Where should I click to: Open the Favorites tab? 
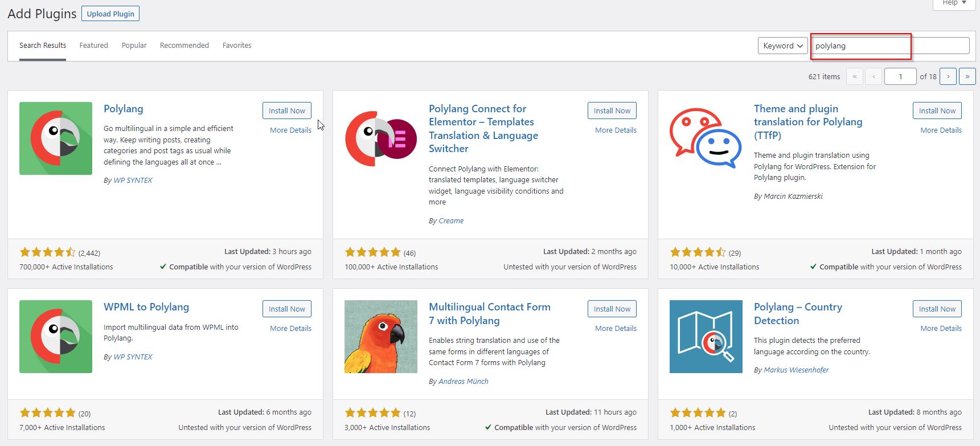[x=237, y=46]
